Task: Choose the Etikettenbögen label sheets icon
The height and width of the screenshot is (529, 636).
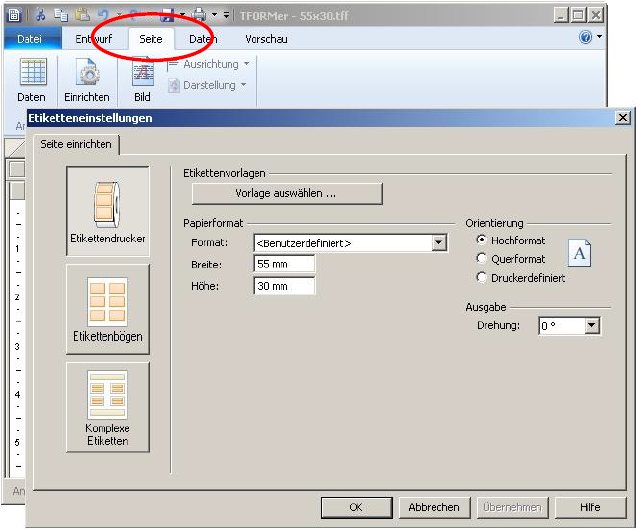Action: click(107, 308)
